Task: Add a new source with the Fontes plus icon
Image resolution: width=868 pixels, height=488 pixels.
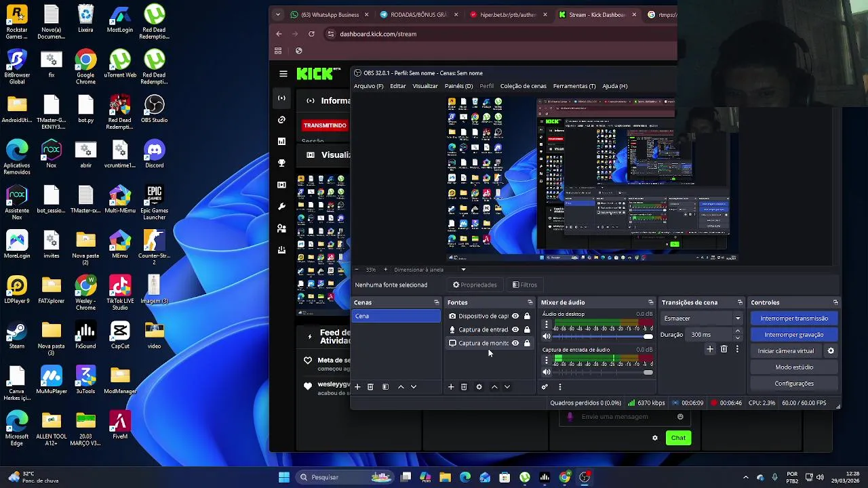Action: click(x=451, y=387)
